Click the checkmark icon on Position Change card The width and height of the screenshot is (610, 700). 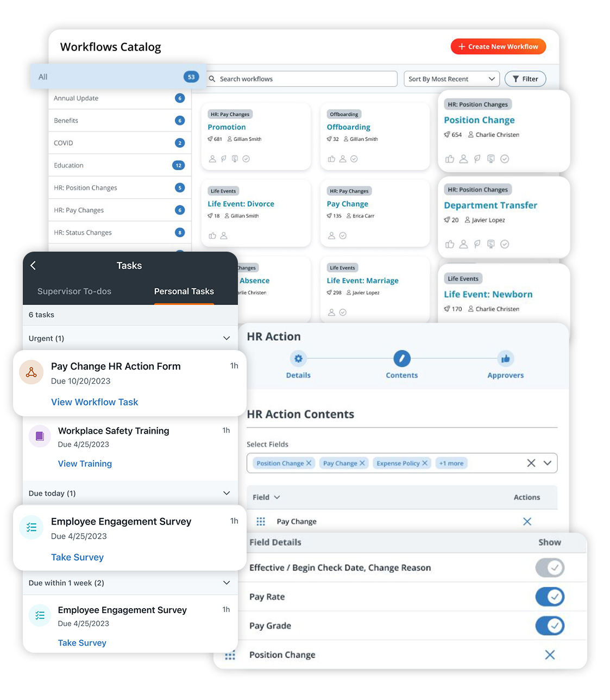pos(505,159)
